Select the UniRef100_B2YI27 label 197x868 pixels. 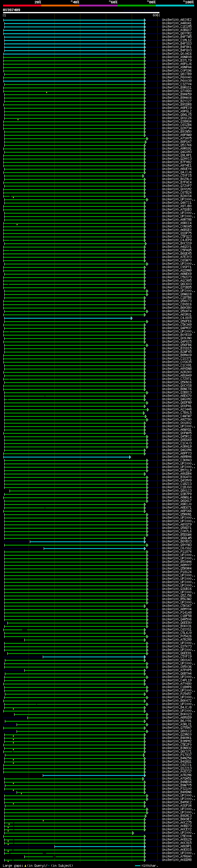[x=176, y=101]
